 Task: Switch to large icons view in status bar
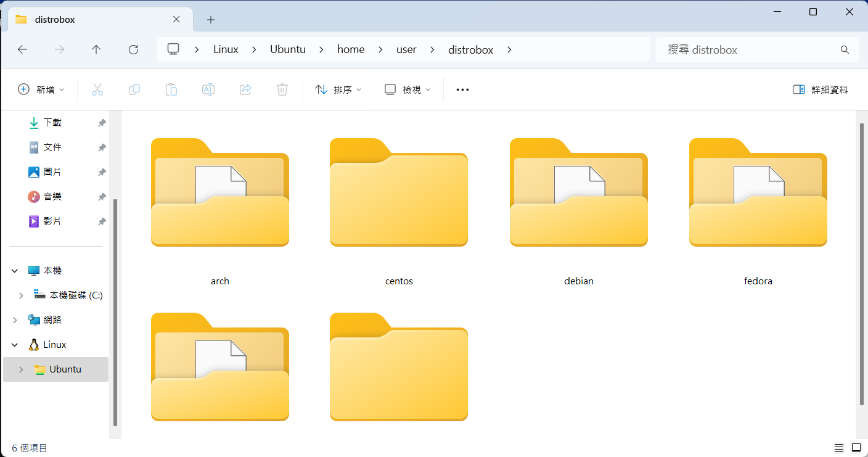[856, 448]
